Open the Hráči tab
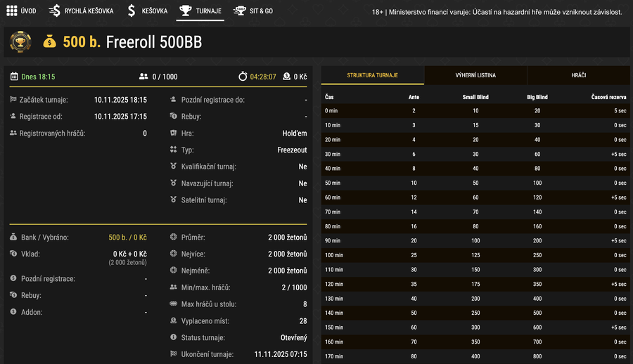The height and width of the screenshot is (364, 633). click(x=579, y=75)
